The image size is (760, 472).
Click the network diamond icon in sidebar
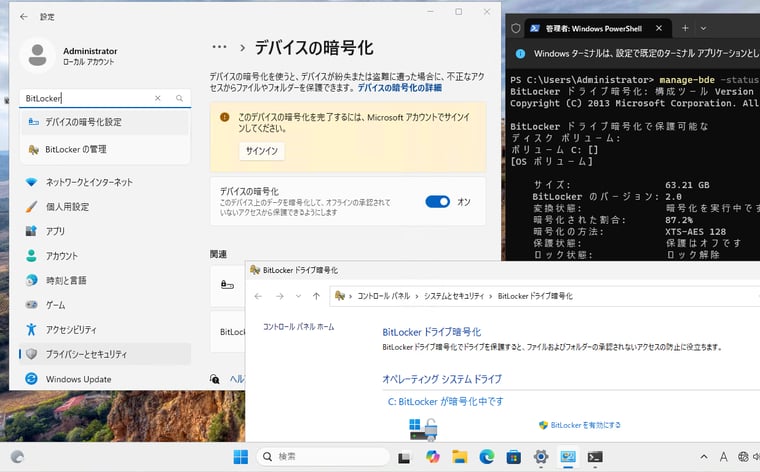click(32, 182)
